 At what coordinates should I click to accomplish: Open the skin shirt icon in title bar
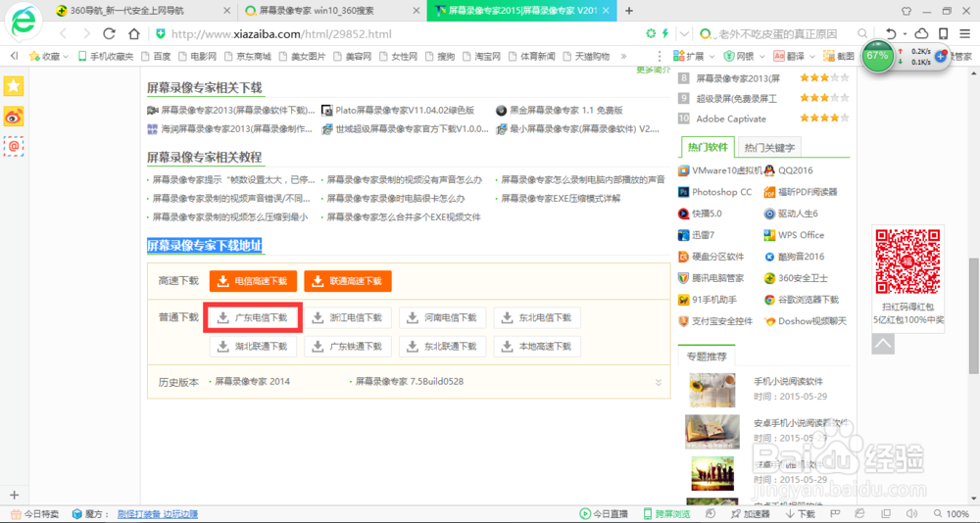(x=906, y=11)
